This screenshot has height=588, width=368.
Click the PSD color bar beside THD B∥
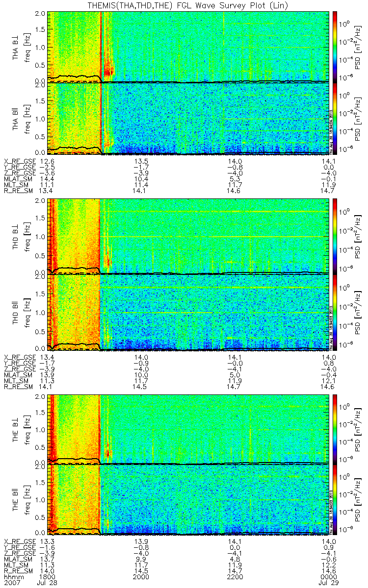click(x=335, y=312)
